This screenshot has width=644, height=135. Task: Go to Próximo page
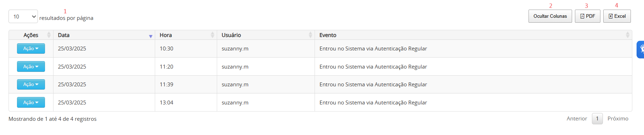pyautogui.click(x=618, y=119)
